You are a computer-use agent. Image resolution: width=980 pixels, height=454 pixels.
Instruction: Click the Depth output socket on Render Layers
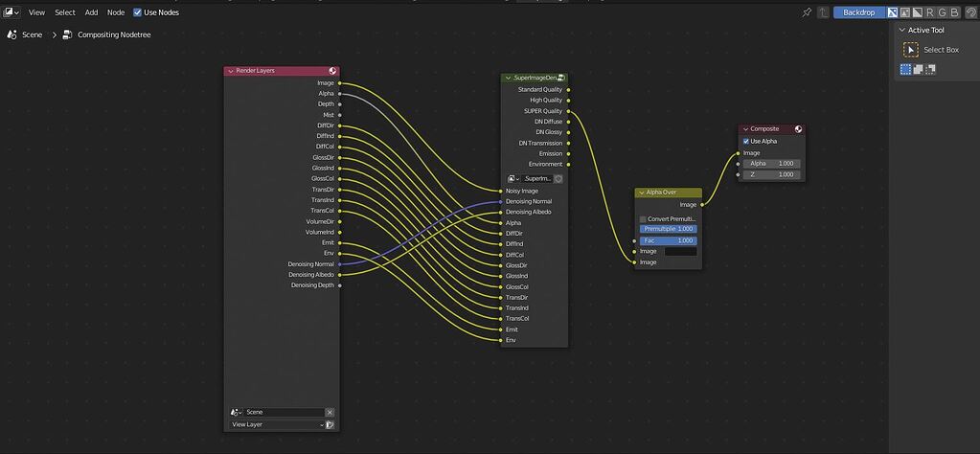339,104
